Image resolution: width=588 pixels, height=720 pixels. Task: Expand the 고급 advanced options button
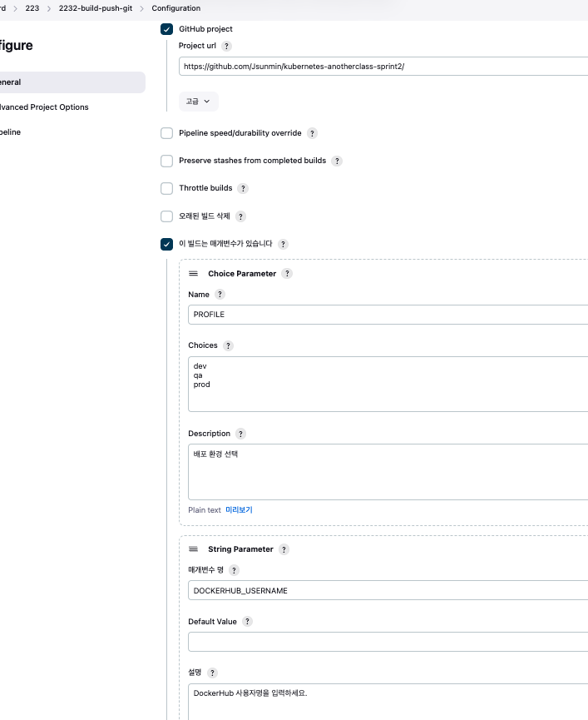[x=198, y=102]
